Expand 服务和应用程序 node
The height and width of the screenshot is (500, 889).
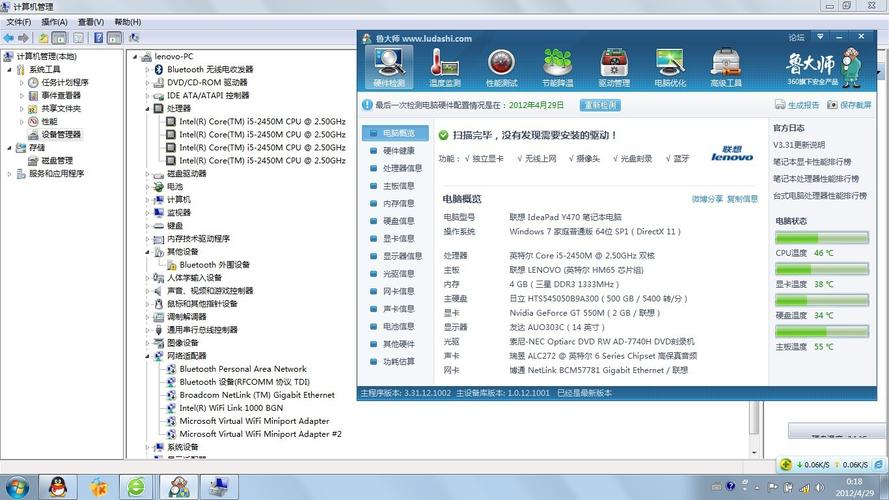coord(9,173)
